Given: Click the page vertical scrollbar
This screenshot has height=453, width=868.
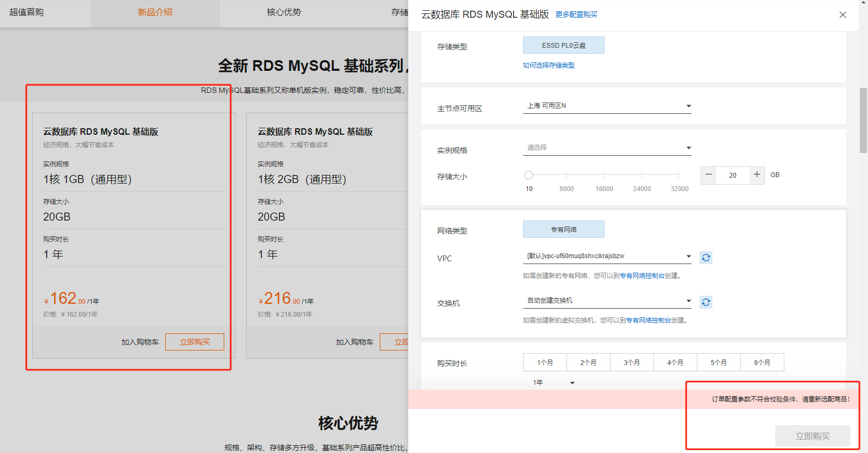Looking at the screenshot, I should point(863,121).
